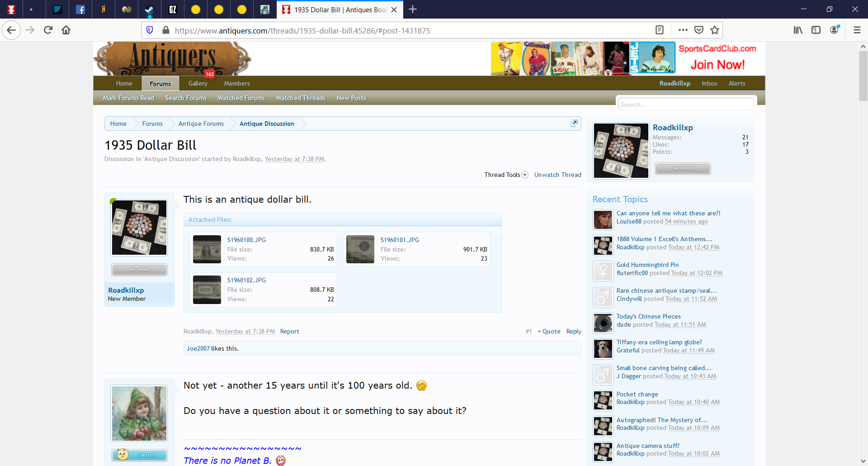The height and width of the screenshot is (466, 868).
Task: Click the SportsCardClub Join Now banner
Action: pos(628,59)
